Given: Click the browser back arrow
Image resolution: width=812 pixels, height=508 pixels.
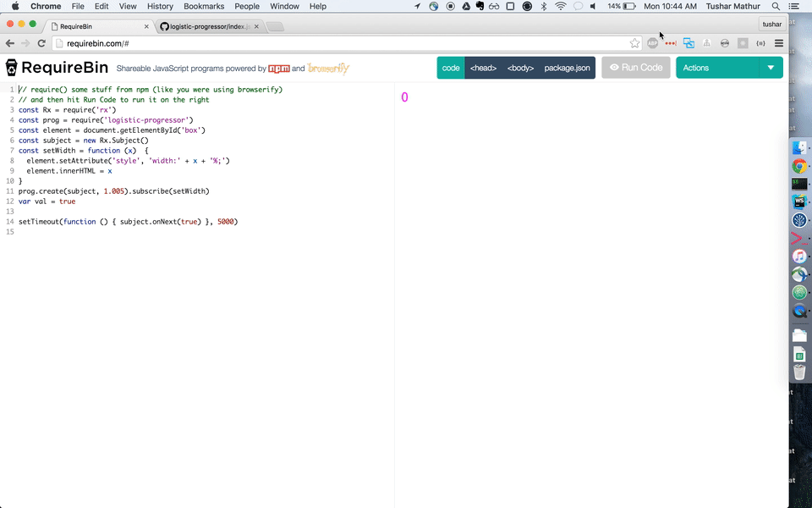Looking at the screenshot, I should 10,43.
